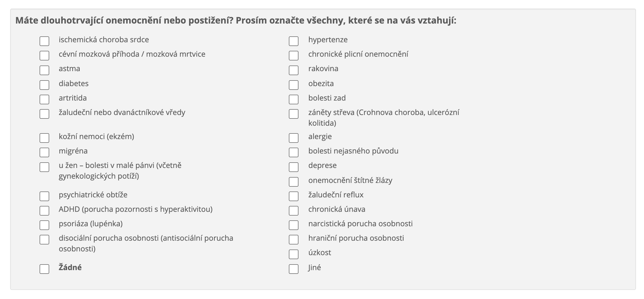Check the 'rakovina' option
The height and width of the screenshot is (299, 644).
pos(294,70)
